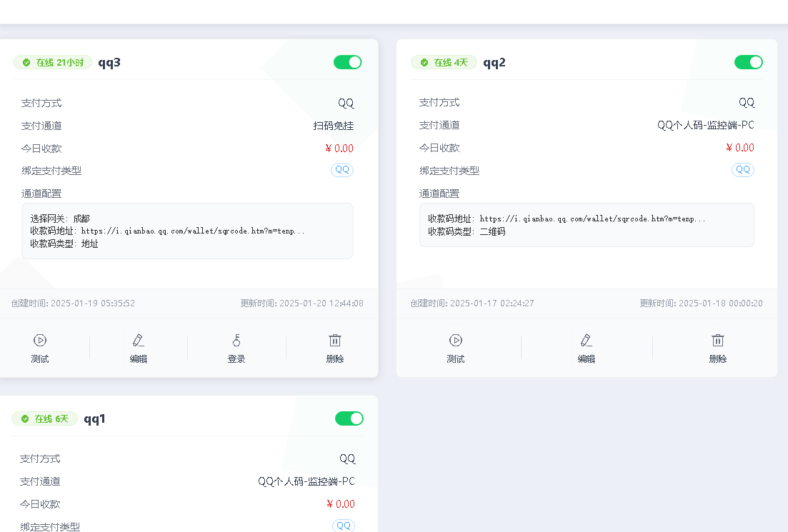
Task: Click the 在线 6天 status badge
Action: coord(45,418)
